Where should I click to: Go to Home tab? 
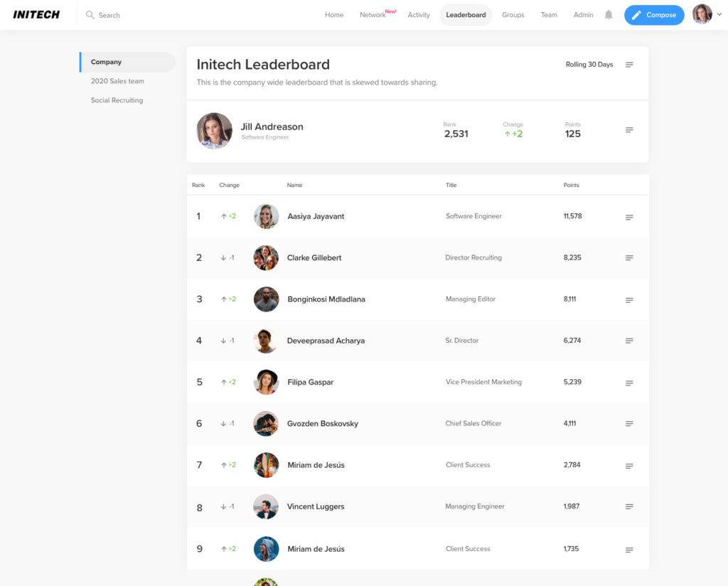[334, 15]
